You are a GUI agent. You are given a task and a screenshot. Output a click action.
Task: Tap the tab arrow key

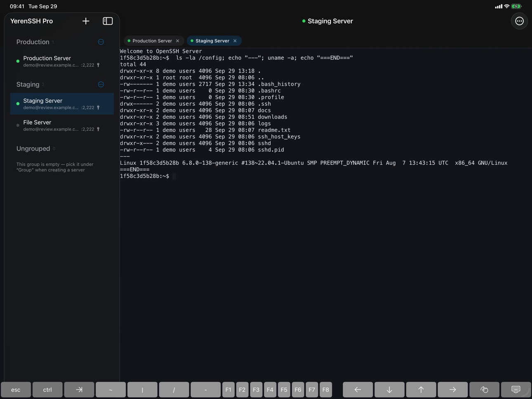tap(79, 390)
